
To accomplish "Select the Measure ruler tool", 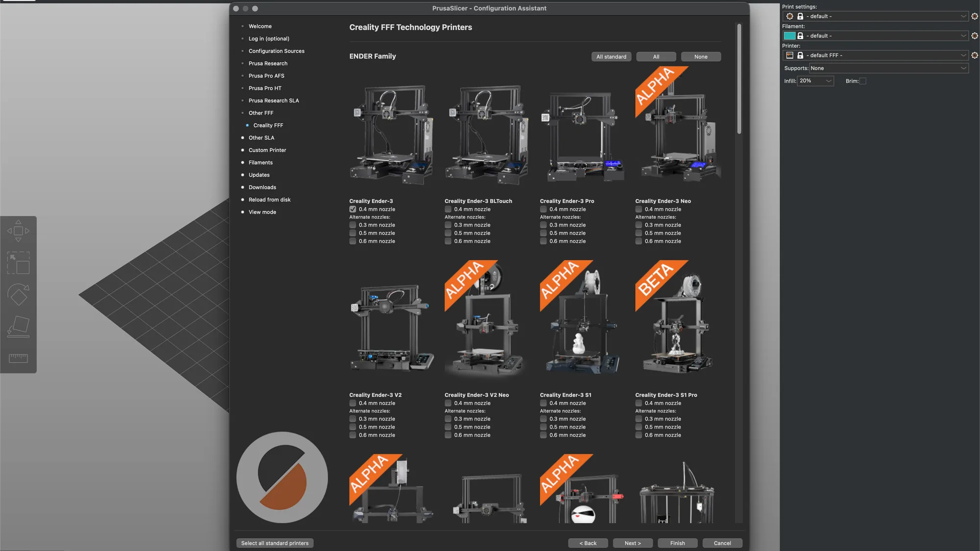I will click(x=18, y=358).
